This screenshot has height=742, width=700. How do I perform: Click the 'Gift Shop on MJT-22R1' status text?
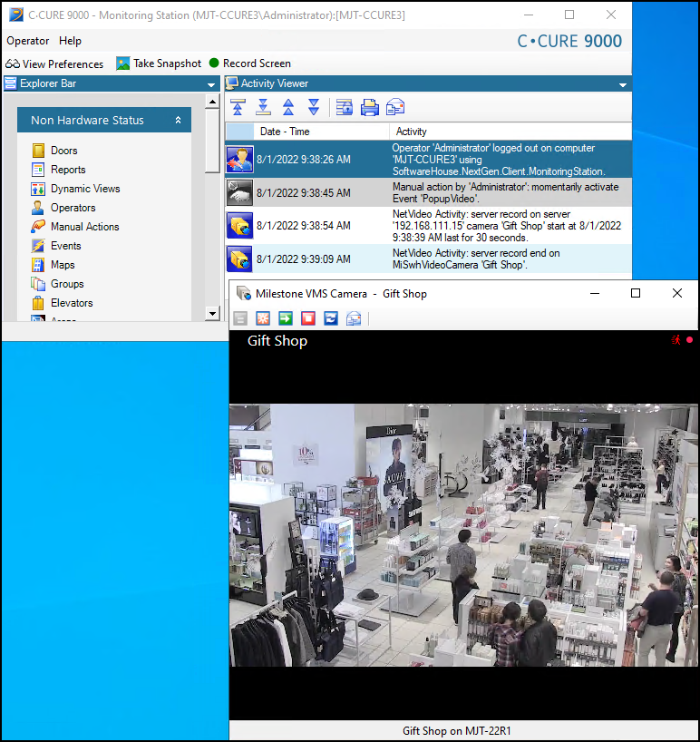457,730
